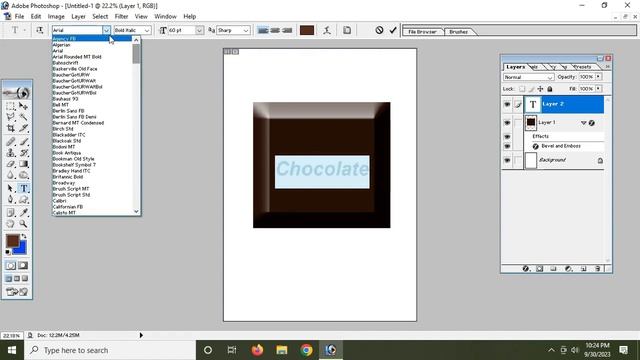
Task: Switch to File Browser tab
Action: click(x=422, y=31)
